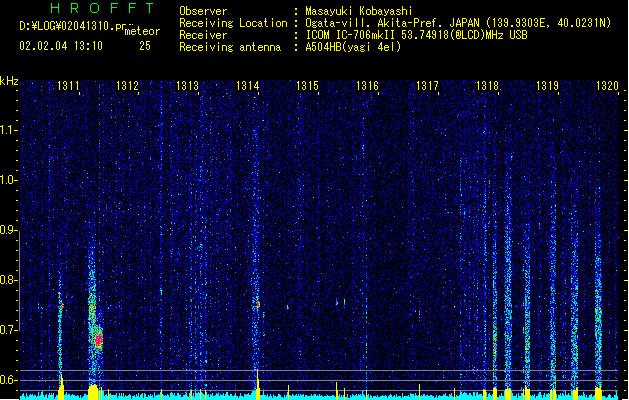The height and width of the screenshot is (400, 629).
Task: Click the 1318 time axis label
Action: pos(487,86)
